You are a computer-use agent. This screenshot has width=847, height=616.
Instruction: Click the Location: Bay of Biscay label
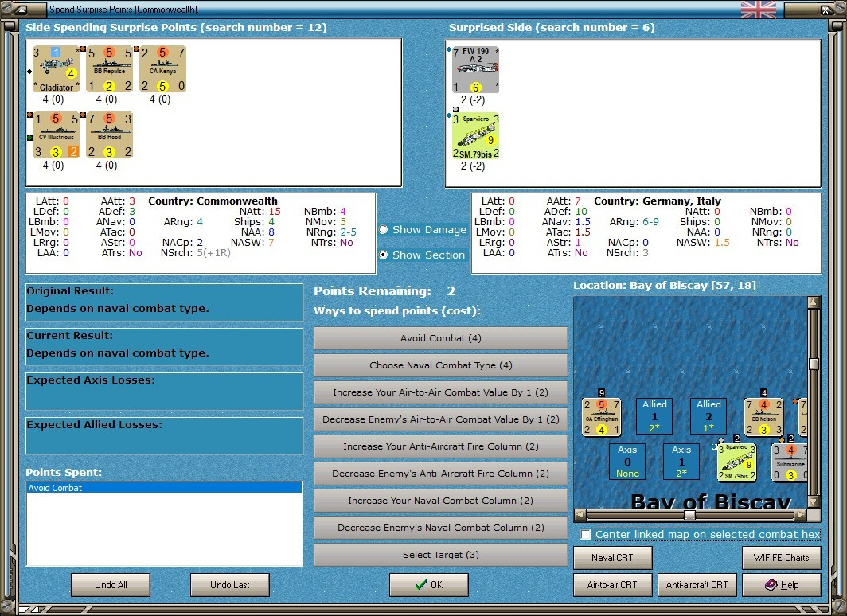665,286
